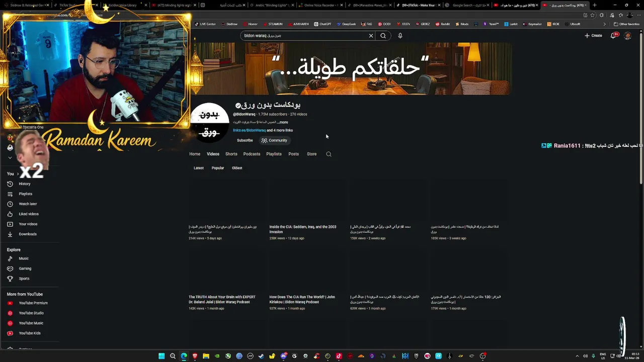Open the account avatar menu

click(x=627, y=36)
